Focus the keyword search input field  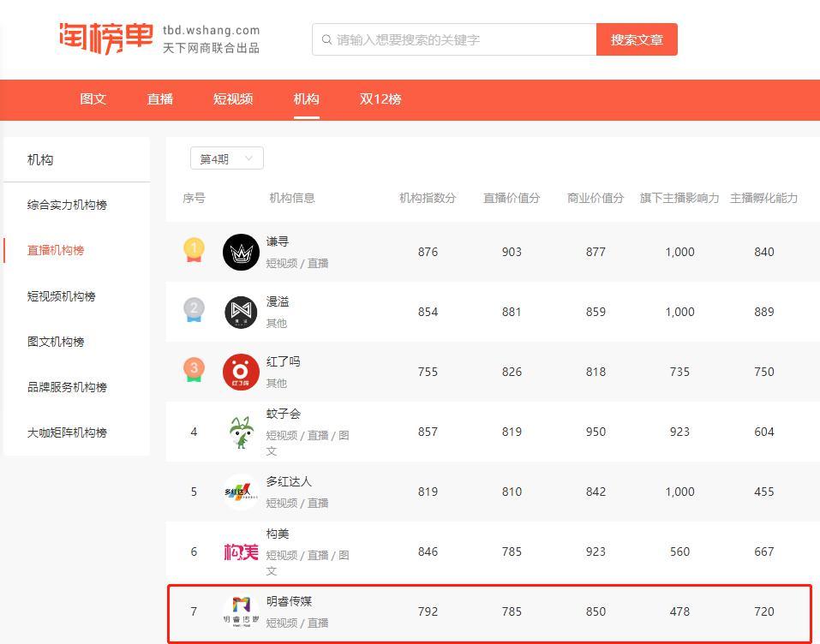tap(454, 39)
